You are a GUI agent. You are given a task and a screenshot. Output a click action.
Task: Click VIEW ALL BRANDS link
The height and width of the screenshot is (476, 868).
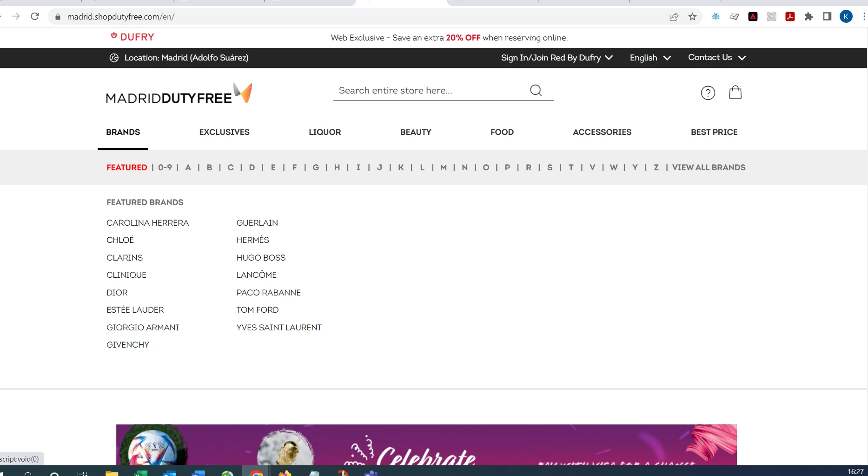(x=709, y=168)
